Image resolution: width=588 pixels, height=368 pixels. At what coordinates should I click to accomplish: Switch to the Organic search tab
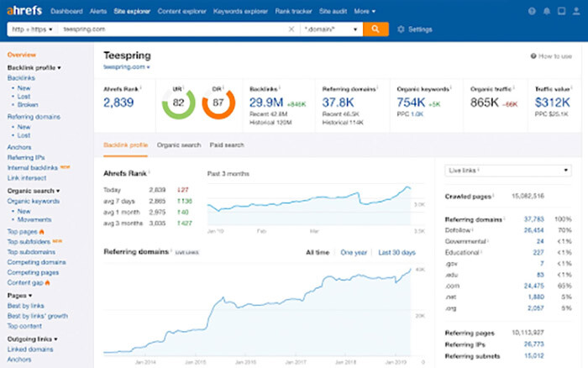click(x=179, y=145)
